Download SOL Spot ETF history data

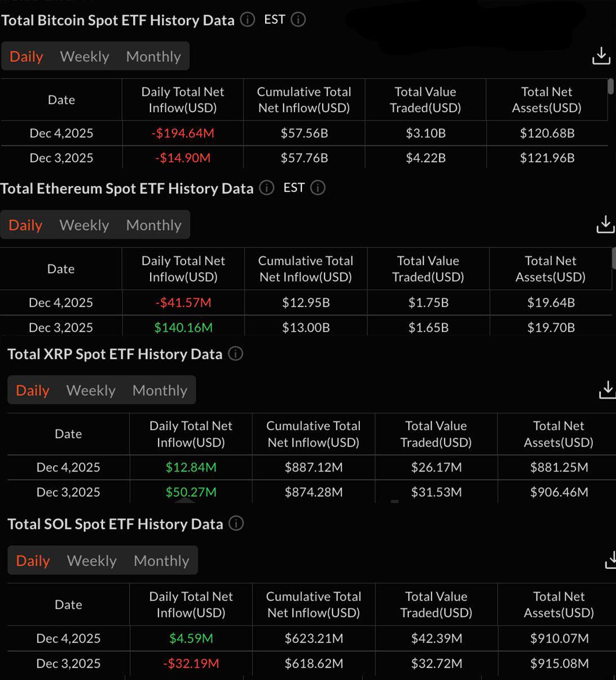(x=610, y=560)
